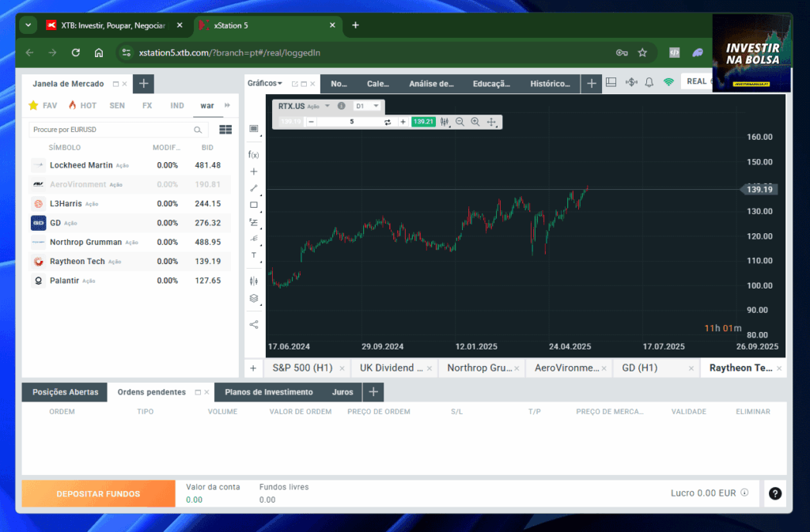Image resolution: width=810 pixels, height=532 pixels.
Task: Click the volume swap arrows icon
Action: (388, 122)
